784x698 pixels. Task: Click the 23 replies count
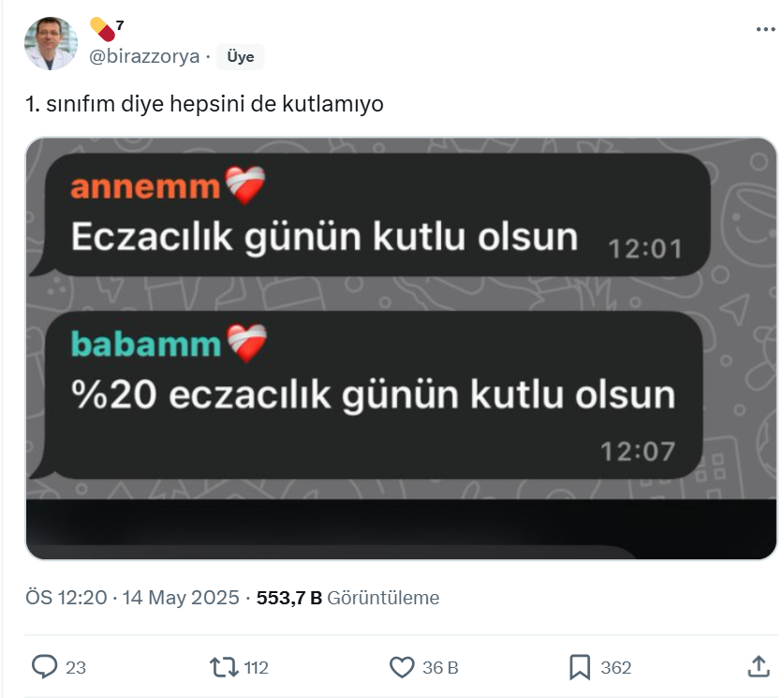(x=76, y=667)
